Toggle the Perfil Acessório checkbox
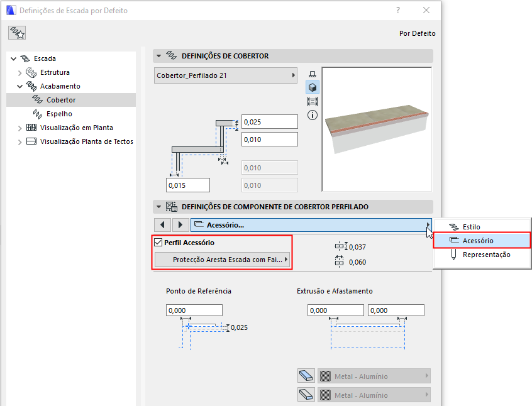The width and height of the screenshot is (532, 406). click(x=158, y=243)
